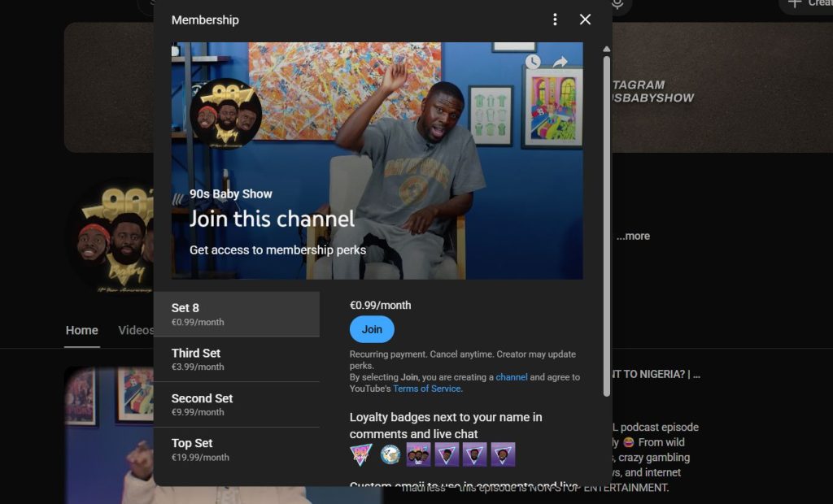Image resolution: width=833 pixels, height=504 pixels.
Task: Select the Set 8 membership tier
Action: 237,314
